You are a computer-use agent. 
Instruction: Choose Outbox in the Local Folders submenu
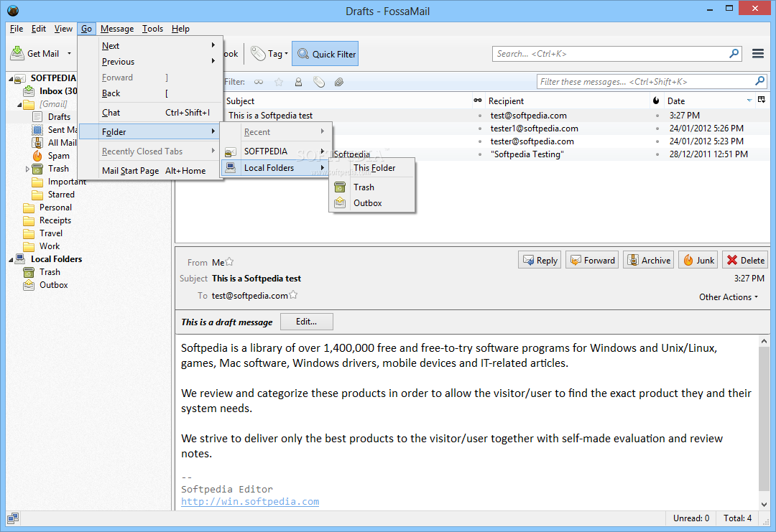(x=372, y=203)
